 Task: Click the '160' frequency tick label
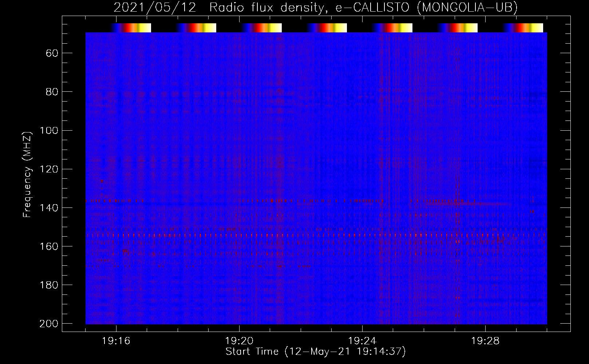(48, 246)
